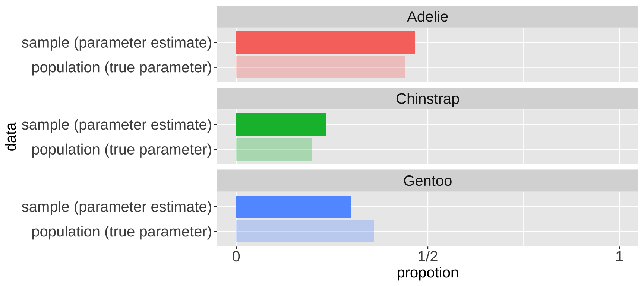
Task: Click Gentoo's "population (true parameter)" axis label
Action: pos(121,232)
